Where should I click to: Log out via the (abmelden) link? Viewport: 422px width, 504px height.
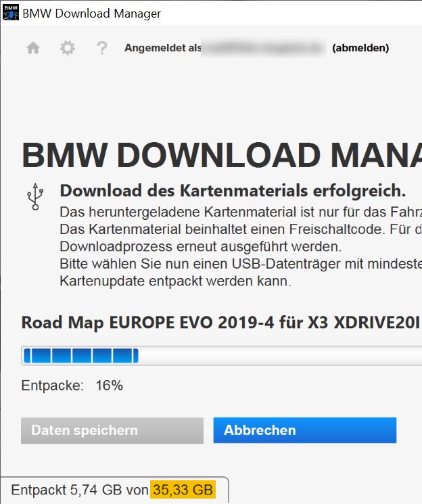click(360, 48)
